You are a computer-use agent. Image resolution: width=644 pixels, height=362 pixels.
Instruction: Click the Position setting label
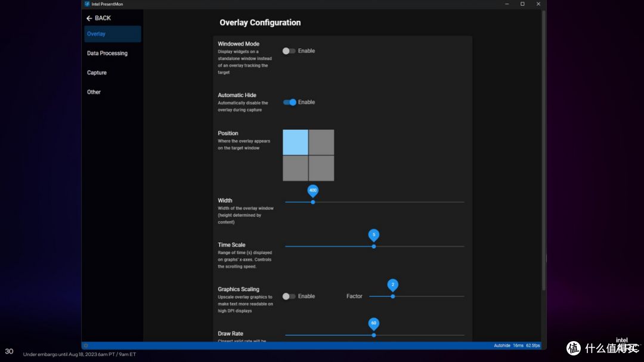pyautogui.click(x=228, y=134)
